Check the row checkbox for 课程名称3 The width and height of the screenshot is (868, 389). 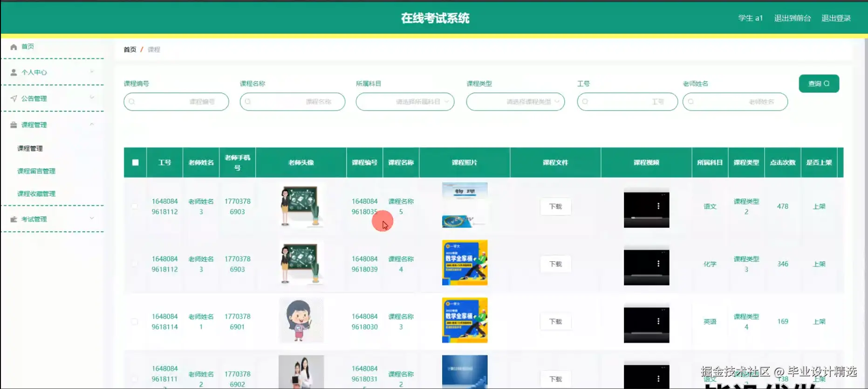point(135,321)
